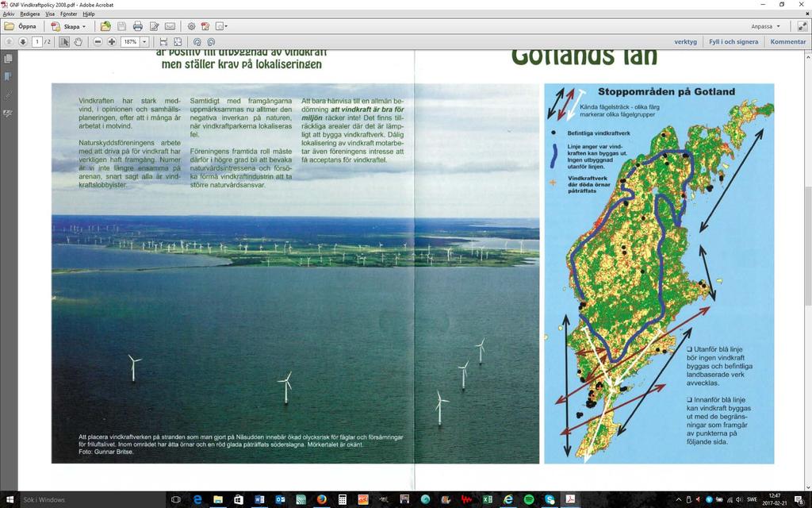The height and width of the screenshot is (508, 812).
Task: Show hidden system tray icons chevron
Action: pos(679,500)
